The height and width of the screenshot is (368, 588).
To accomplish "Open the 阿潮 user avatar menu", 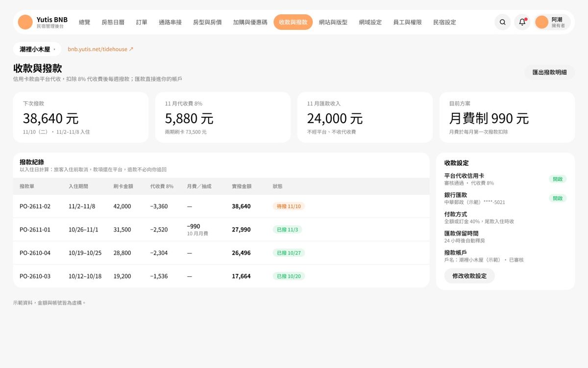I will (x=552, y=22).
